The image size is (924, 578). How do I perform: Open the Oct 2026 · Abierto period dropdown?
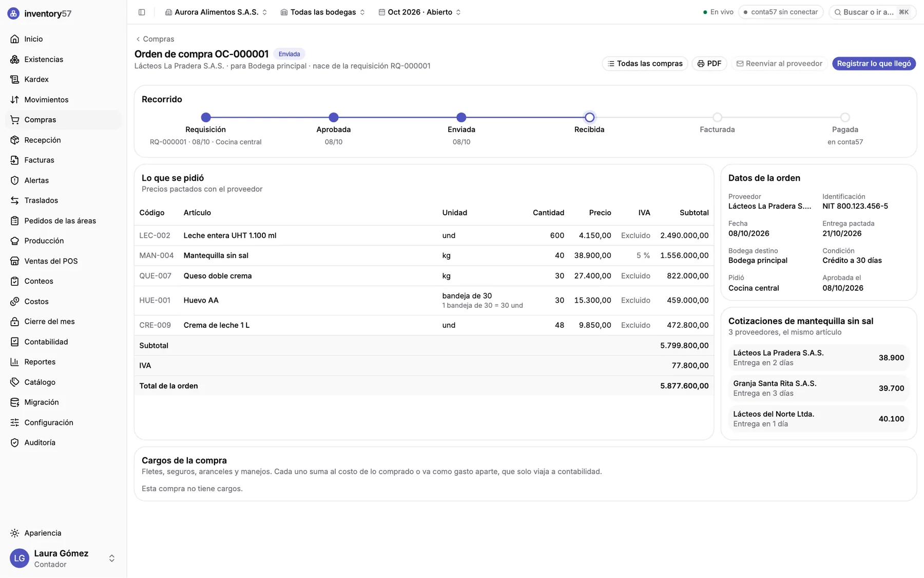point(419,12)
